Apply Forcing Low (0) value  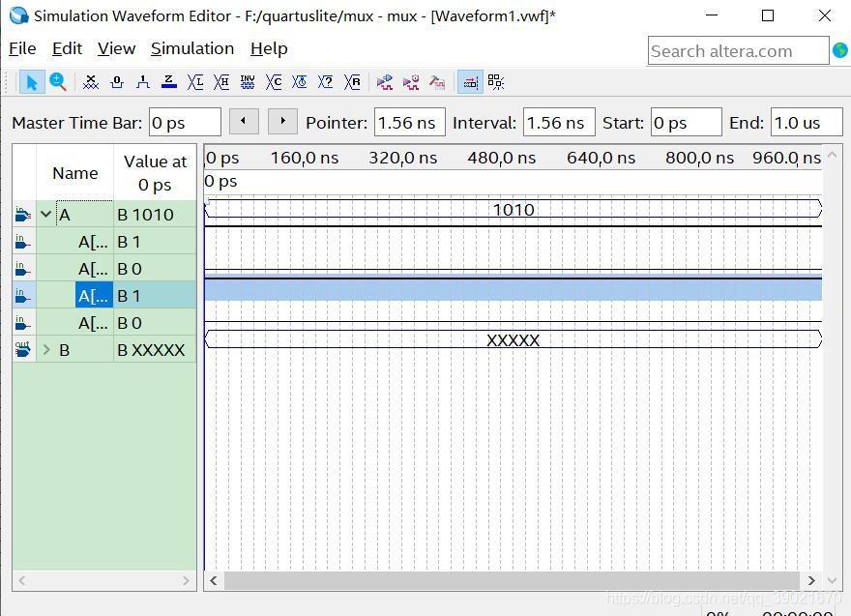[117, 82]
